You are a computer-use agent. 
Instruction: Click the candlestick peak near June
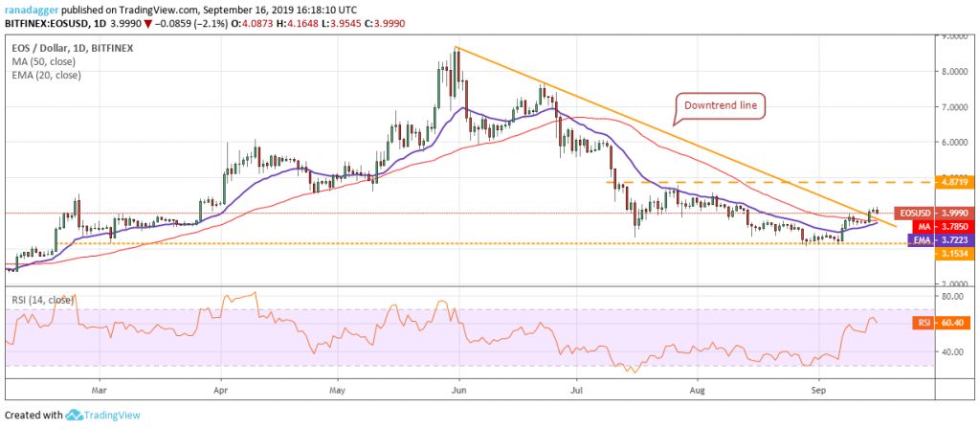(x=457, y=50)
